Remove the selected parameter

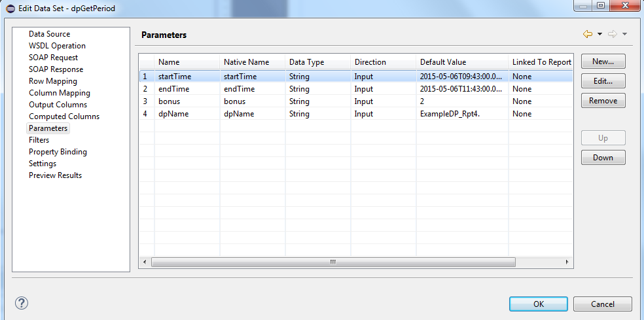(603, 101)
